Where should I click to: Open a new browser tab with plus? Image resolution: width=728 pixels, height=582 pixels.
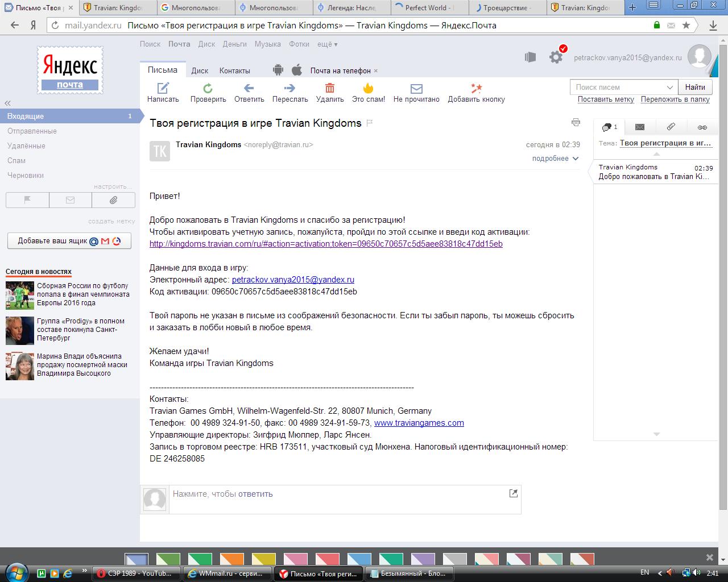tap(632, 7)
